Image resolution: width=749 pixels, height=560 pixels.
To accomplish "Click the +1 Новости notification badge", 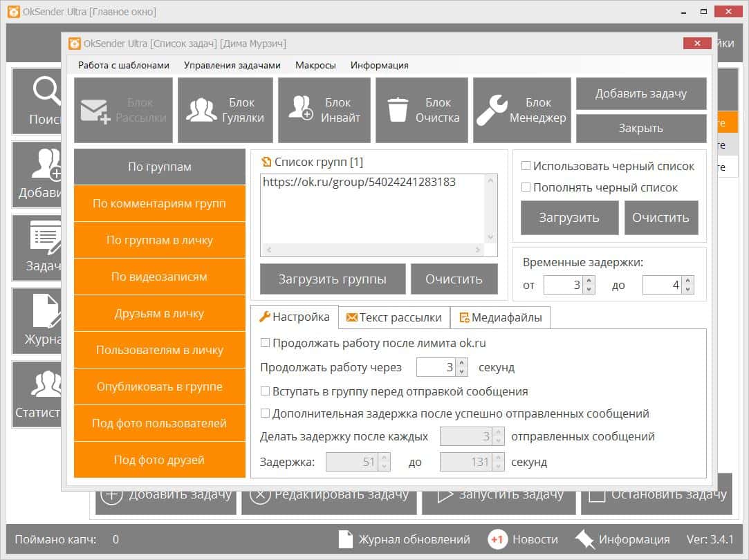I will [497, 539].
